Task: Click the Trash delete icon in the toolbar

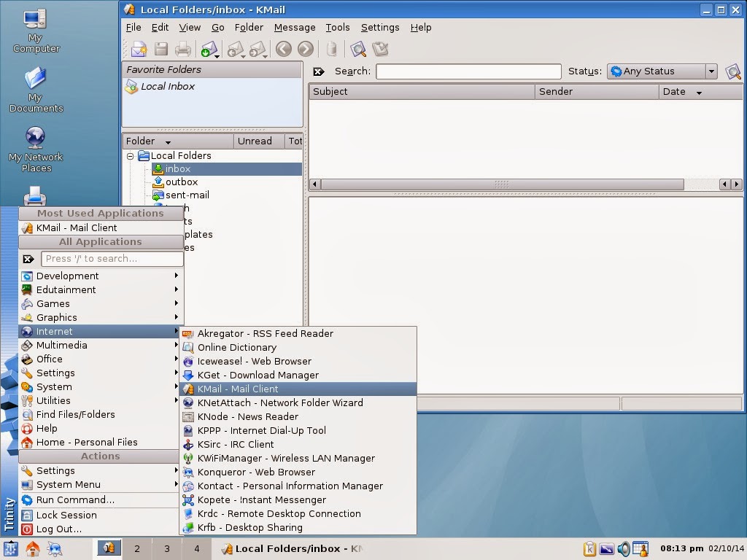Action: click(x=332, y=49)
